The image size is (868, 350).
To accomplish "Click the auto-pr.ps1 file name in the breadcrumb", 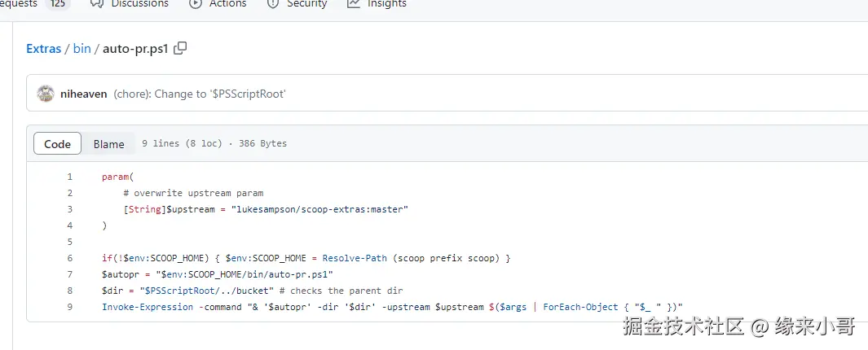I will point(135,49).
